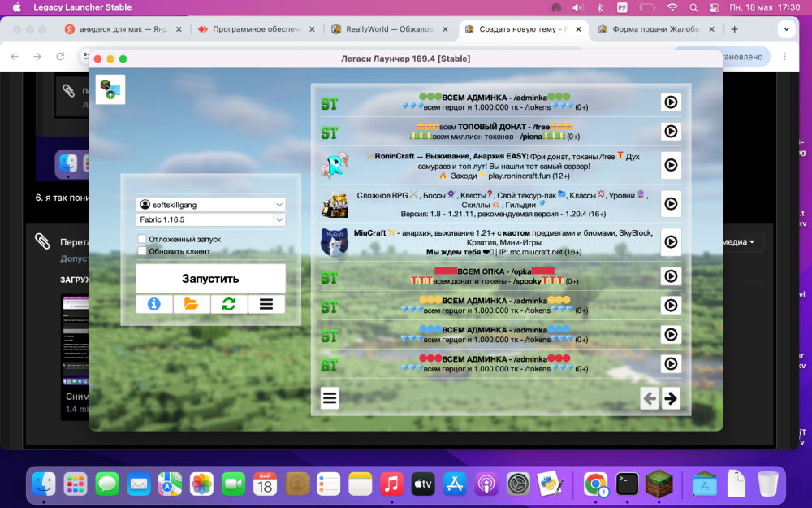The height and width of the screenshot is (508, 812).
Task: Go to previous server page arrow
Action: 650,398
